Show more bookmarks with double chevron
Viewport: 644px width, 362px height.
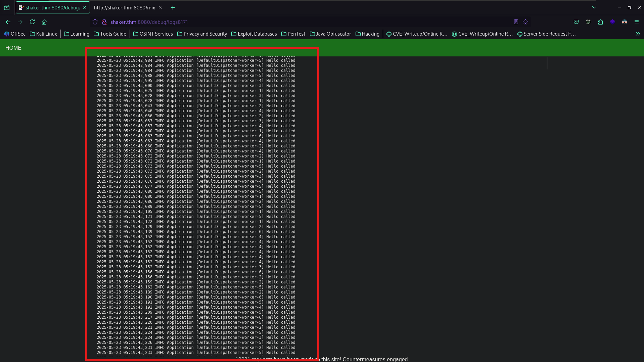[638, 34]
